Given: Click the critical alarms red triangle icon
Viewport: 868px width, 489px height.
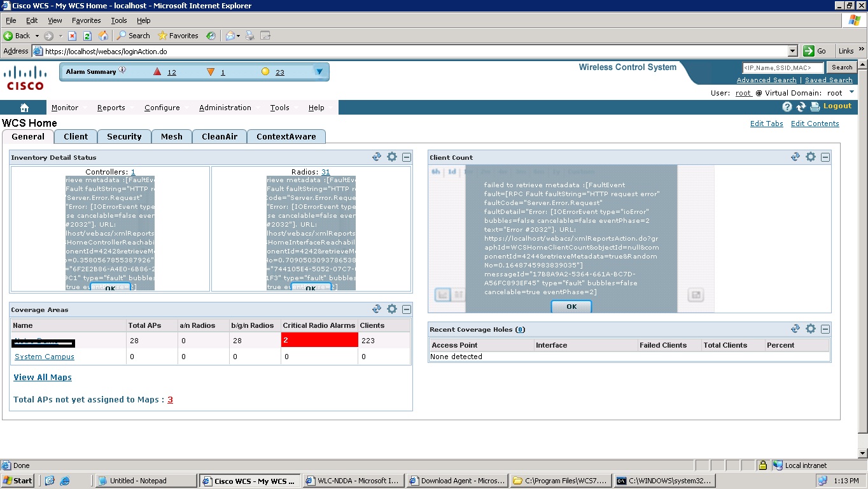Looking at the screenshot, I should 157,72.
